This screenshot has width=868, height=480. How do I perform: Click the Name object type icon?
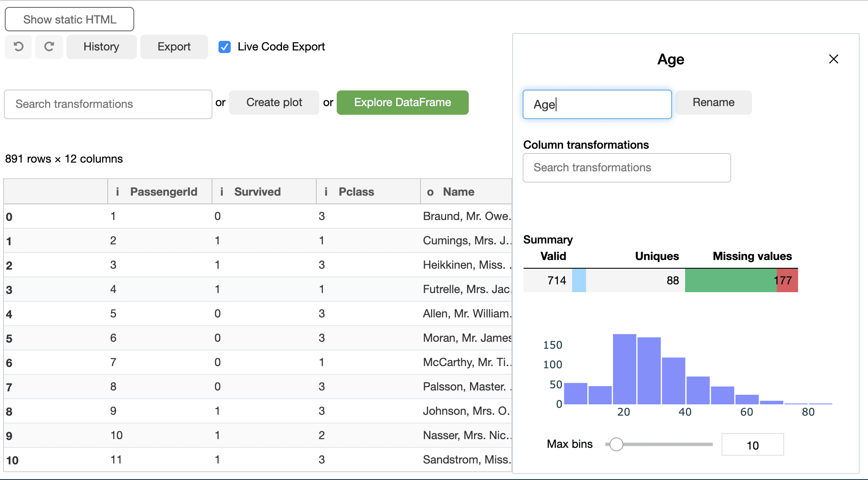pos(430,192)
